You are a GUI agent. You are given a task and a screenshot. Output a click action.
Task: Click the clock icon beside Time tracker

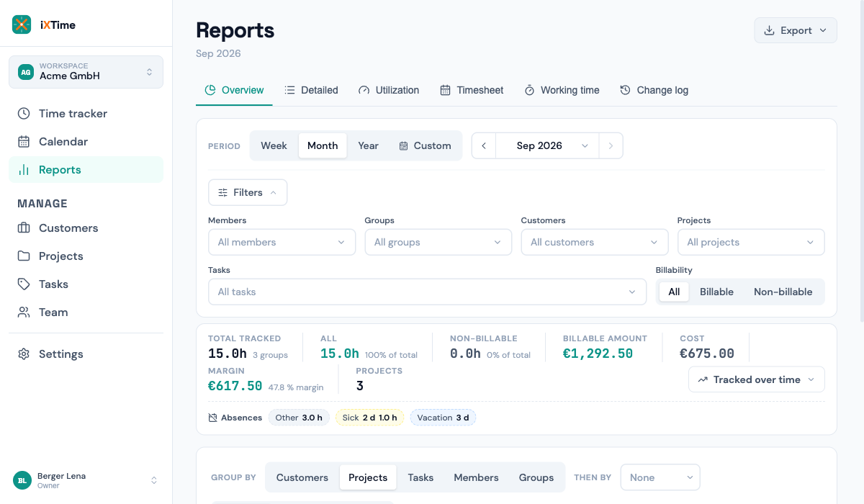pos(24,113)
